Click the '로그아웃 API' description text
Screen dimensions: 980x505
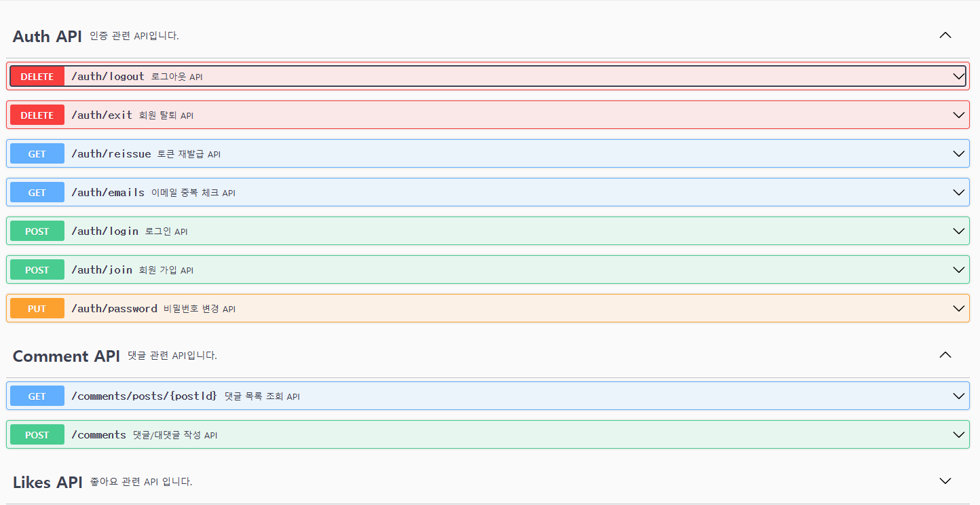coord(176,77)
